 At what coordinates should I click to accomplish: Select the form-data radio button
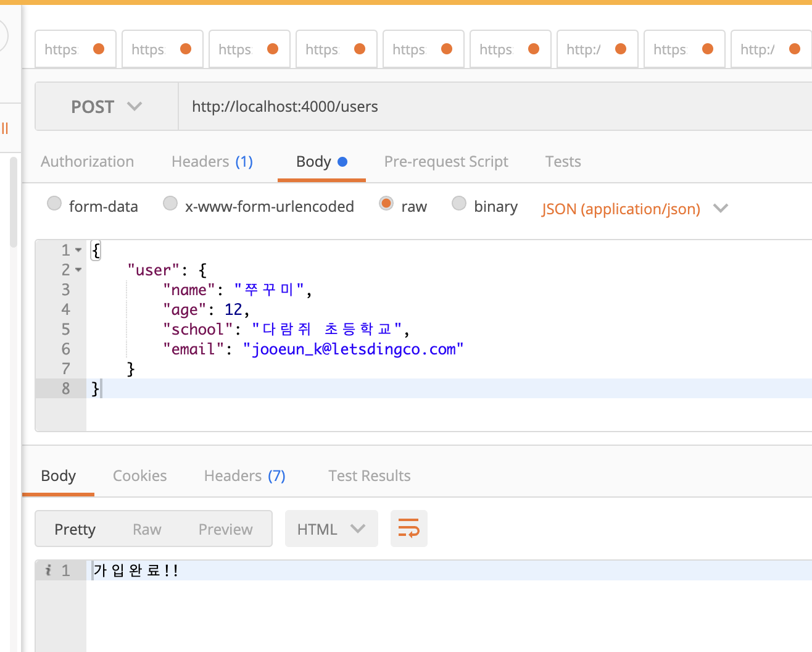(54, 203)
